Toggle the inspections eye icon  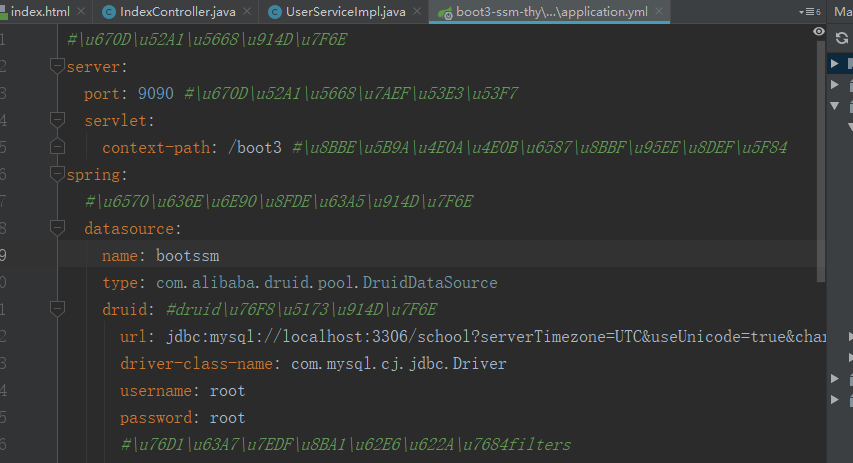818,32
